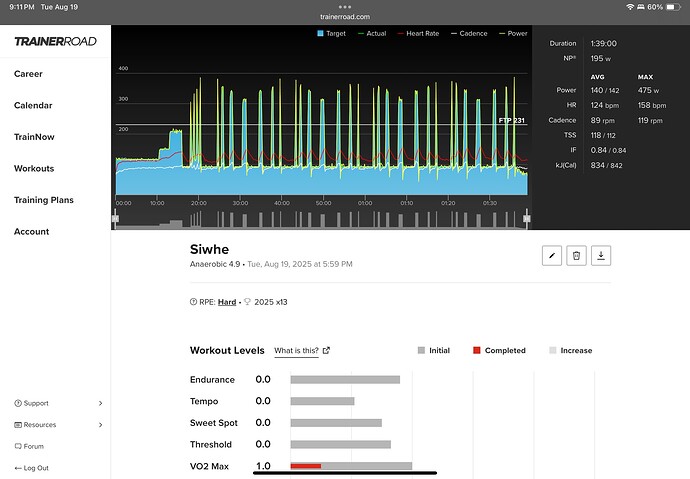Click the Forum chat icon
Image resolution: width=690 pixels, height=479 pixels.
(x=18, y=446)
